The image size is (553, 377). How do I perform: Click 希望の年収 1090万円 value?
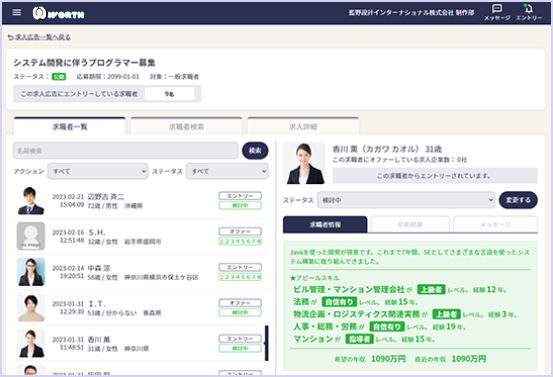pos(388,359)
